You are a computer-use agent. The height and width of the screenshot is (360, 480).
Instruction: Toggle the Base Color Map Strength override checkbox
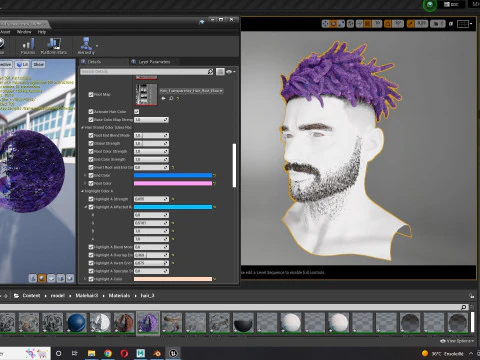(91, 120)
